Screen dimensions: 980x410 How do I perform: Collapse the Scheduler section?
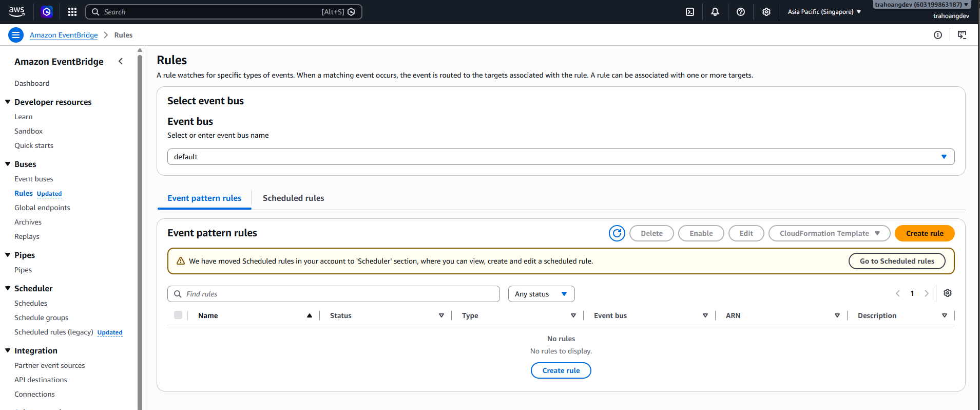8,288
